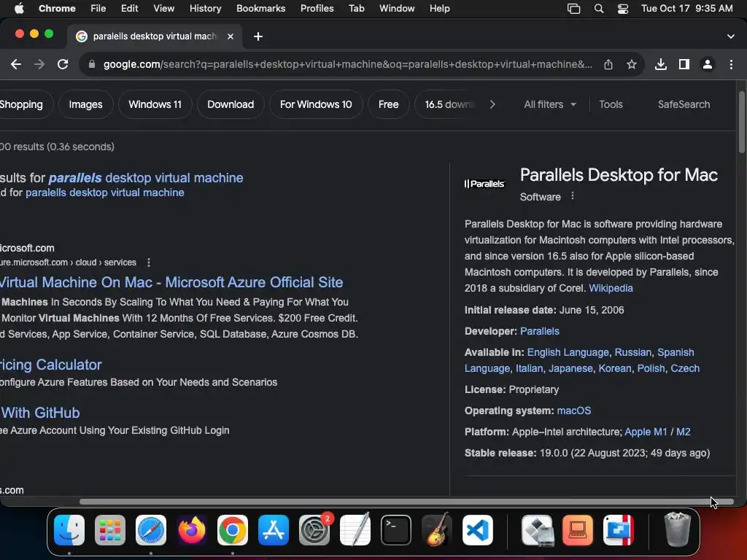Click the Parallels developer link
The height and width of the screenshot is (560, 747).
coord(540,331)
